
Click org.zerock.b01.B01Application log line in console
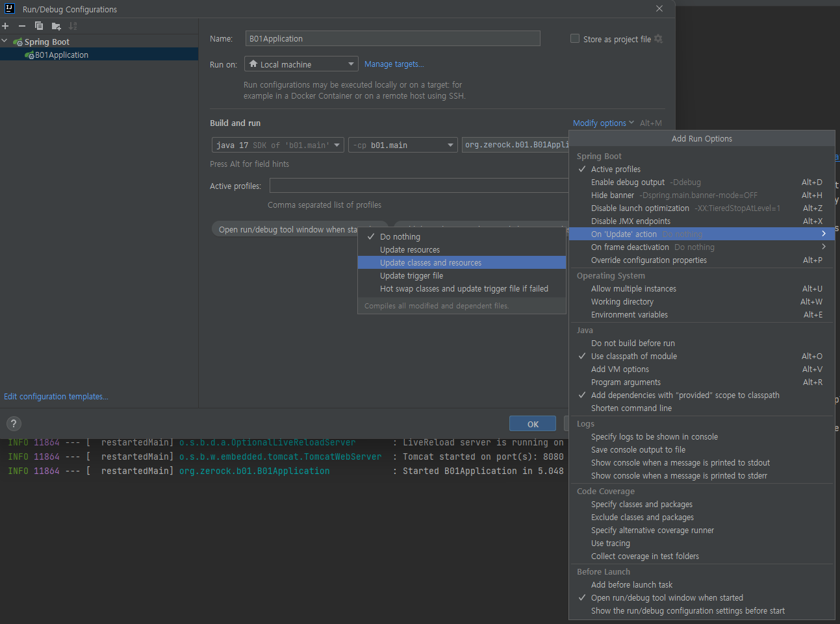click(255, 471)
